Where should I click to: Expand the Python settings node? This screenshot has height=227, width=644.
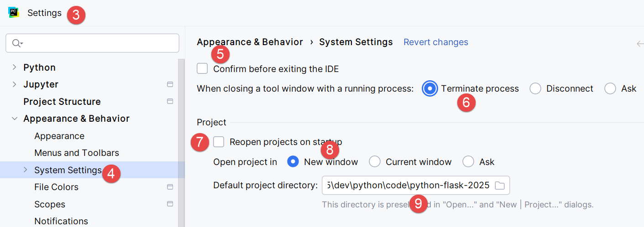[x=15, y=67]
